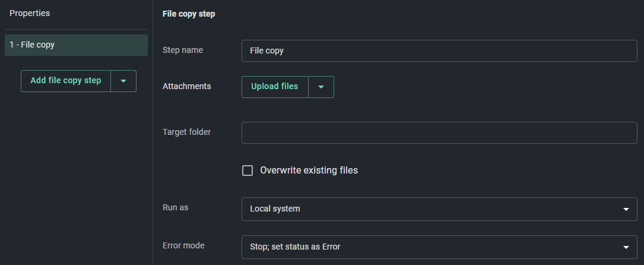Select the 1 - File copy step
644x265 pixels.
76,45
